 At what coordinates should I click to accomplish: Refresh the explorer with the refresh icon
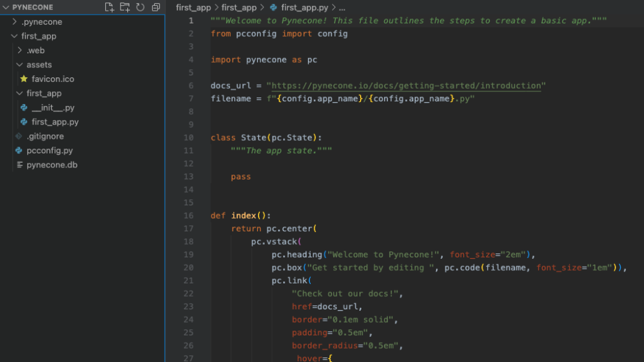(140, 7)
